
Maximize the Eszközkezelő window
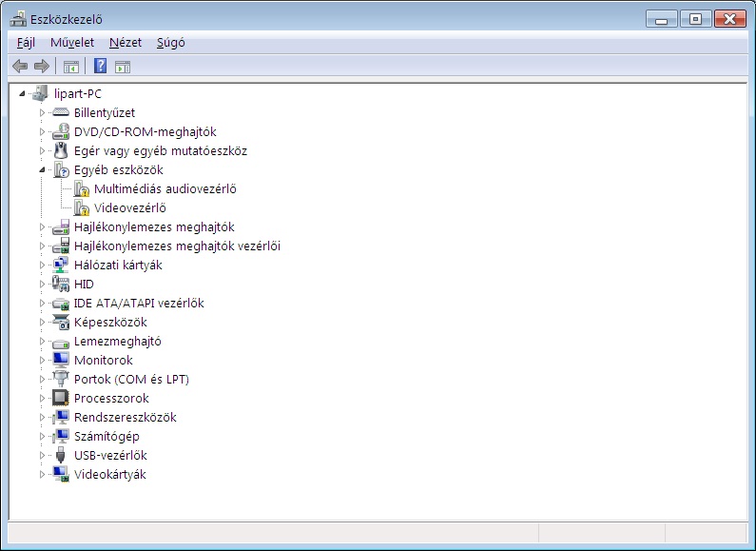coord(695,19)
